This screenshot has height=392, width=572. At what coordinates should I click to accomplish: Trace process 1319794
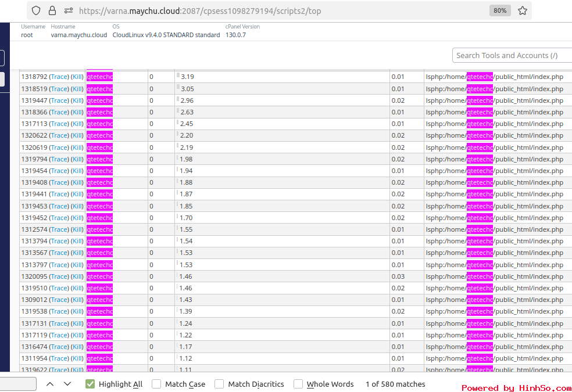click(x=59, y=159)
